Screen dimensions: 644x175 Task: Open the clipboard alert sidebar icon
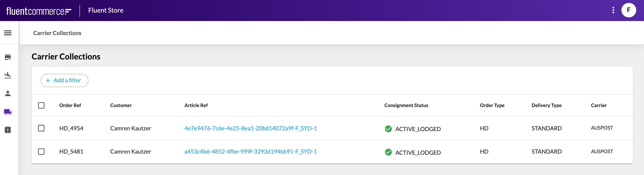8,130
